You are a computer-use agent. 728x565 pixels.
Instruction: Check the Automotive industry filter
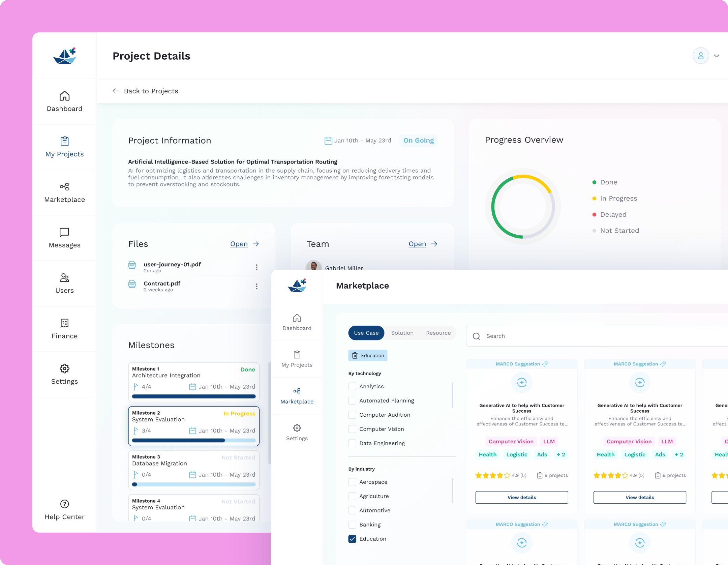point(352,510)
